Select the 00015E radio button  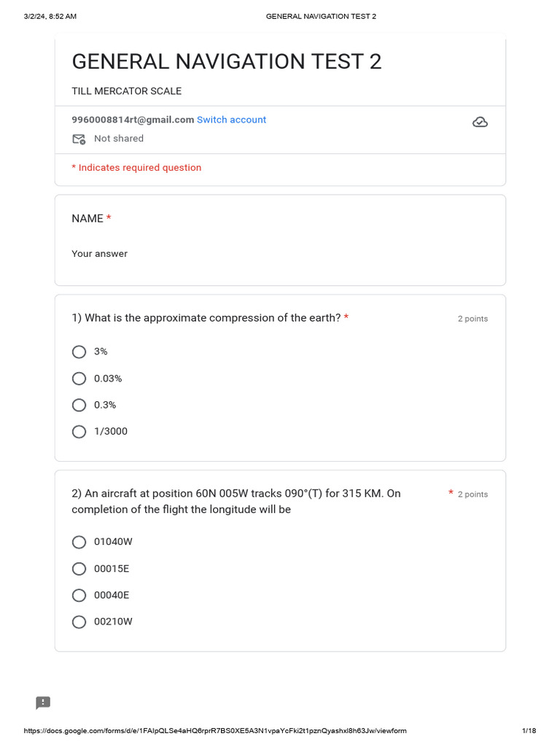[x=79, y=569]
